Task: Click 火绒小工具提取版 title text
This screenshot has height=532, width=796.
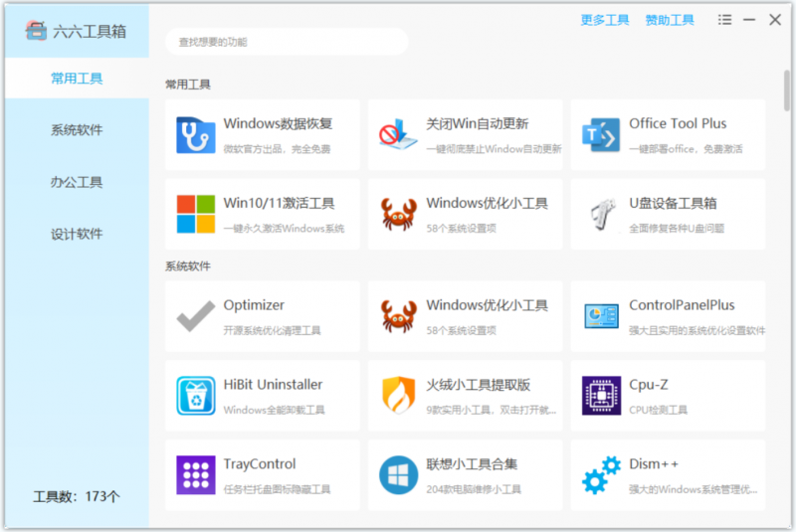Action: click(478, 385)
